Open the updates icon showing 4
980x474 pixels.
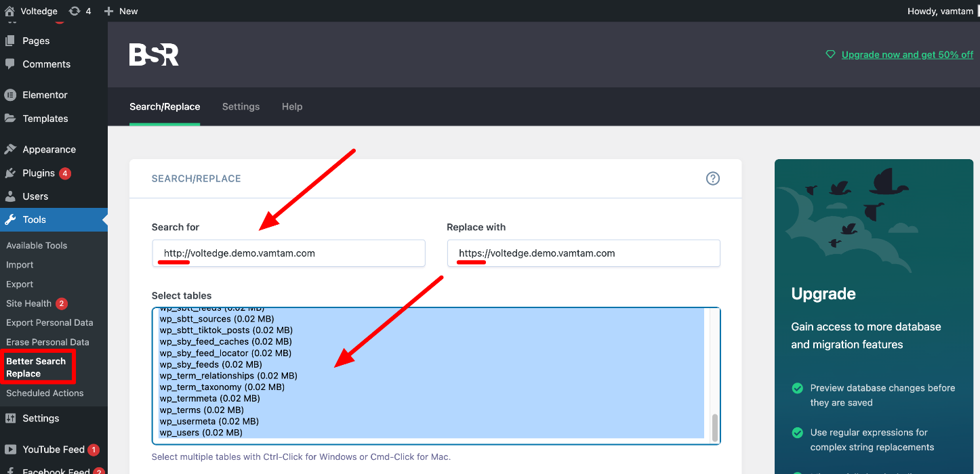pyautogui.click(x=75, y=11)
